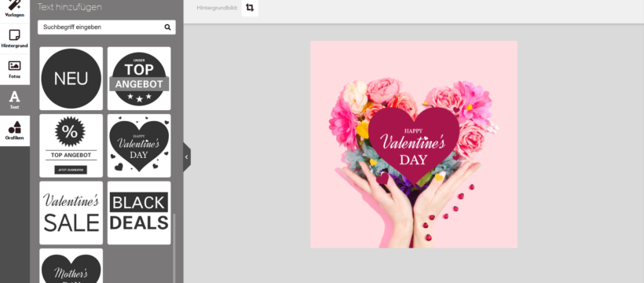Image resolution: width=644 pixels, height=283 pixels.
Task: Open the Hintergrund background panel
Action: tap(15, 39)
